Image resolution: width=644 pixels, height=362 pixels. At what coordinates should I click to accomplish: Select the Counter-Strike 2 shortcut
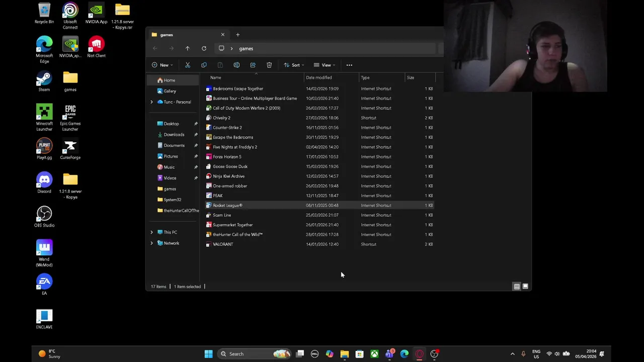point(319,128)
